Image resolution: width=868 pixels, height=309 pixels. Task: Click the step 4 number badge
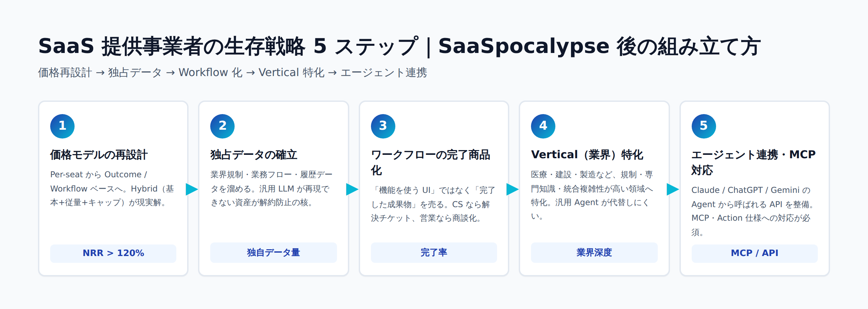543,126
